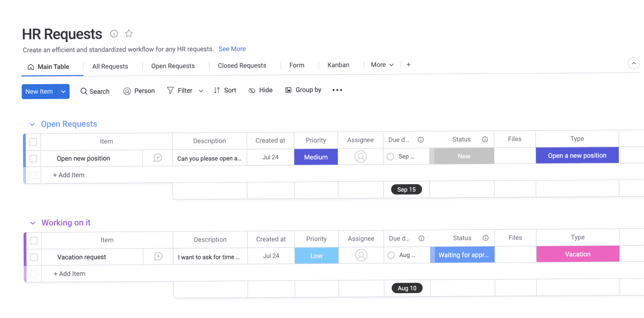
Task: Change the Medium priority label
Action: [316, 157]
